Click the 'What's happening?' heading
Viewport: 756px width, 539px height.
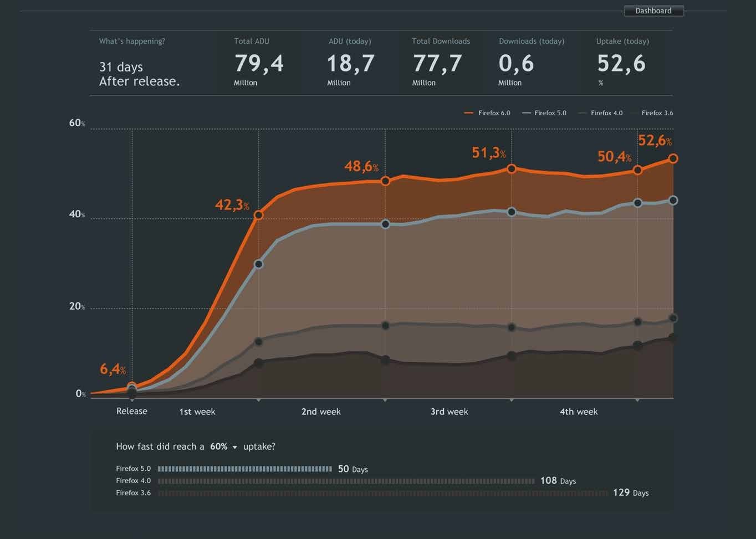tap(132, 41)
